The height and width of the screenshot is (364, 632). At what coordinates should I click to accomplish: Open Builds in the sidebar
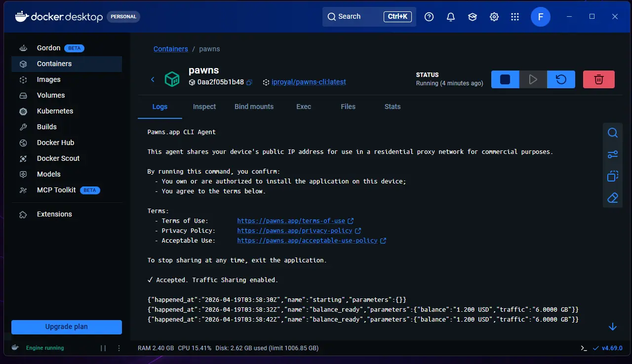click(x=67, y=127)
